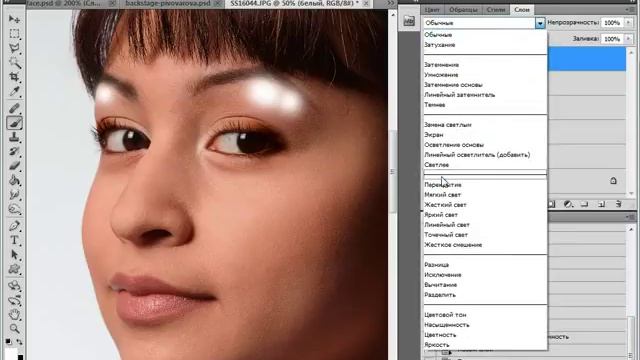The width and height of the screenshot is (640, 360).
Task: Collapse the blend mode dropdown arrow
Action: (540, 23)
